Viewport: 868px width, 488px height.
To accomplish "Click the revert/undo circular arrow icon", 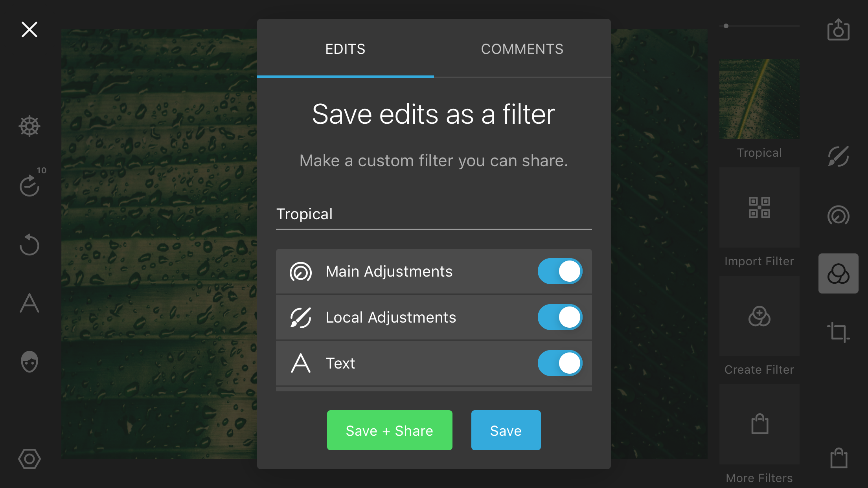I will pyautogui.click(x=29, y=244).
